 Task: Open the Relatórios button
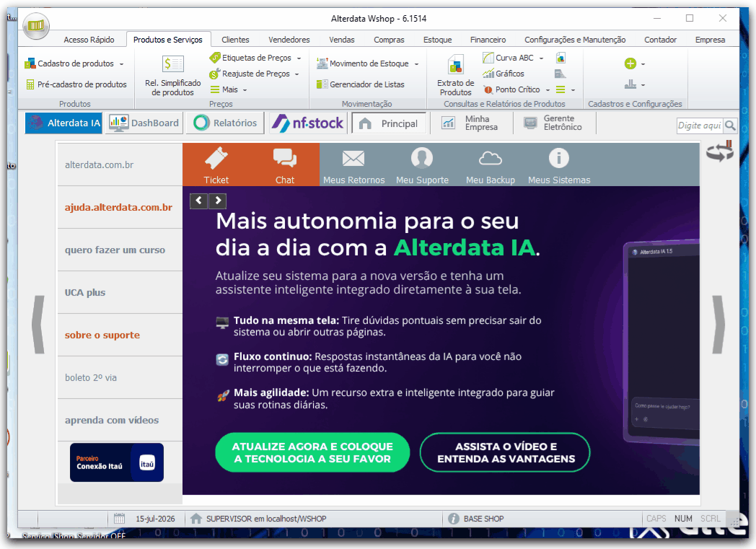coord(225,123)
